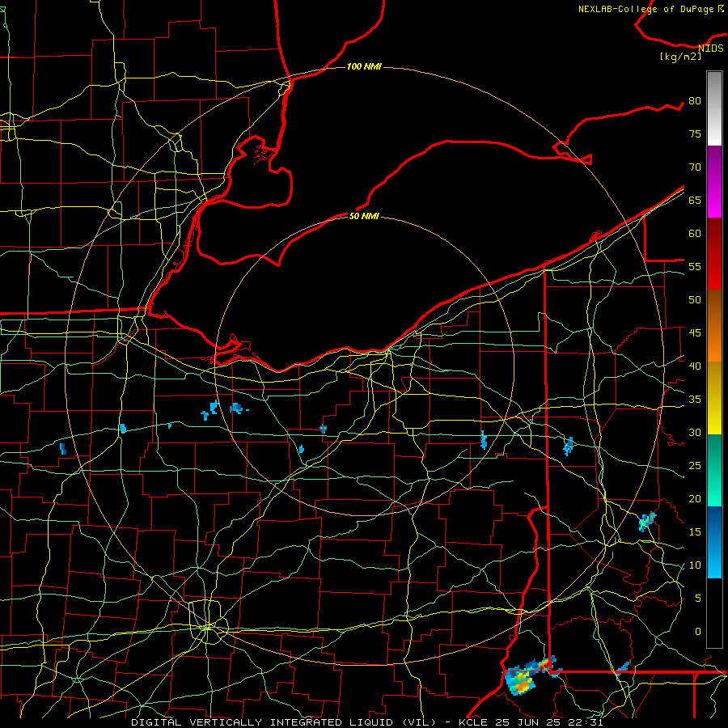This screenshot has width=728, height=728.
Task: Click the 30 value on the scale
Action: coord(695,432)
